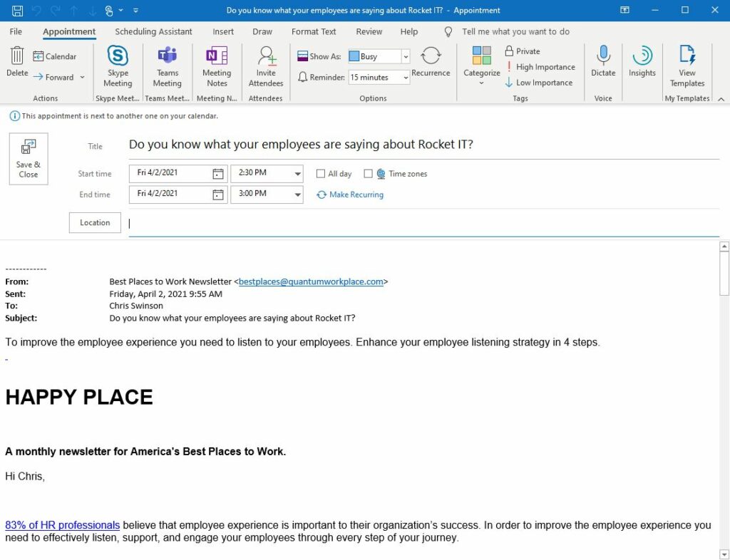730x560 pixels.
Task: Open Touch/Mouse mode icon in title bar
Action: pyautogui.click(x=109, y=10)
